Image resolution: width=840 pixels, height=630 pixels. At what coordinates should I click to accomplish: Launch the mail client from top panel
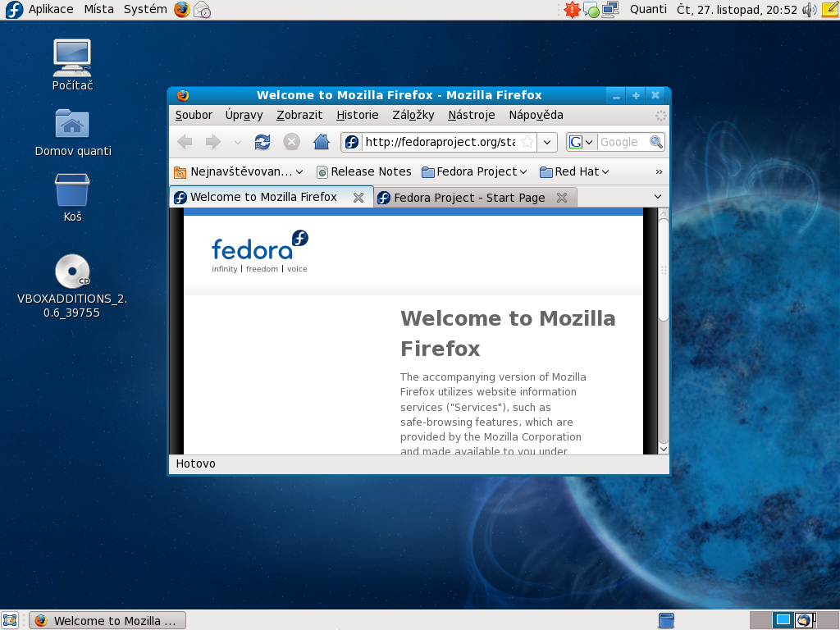point(202,10)
